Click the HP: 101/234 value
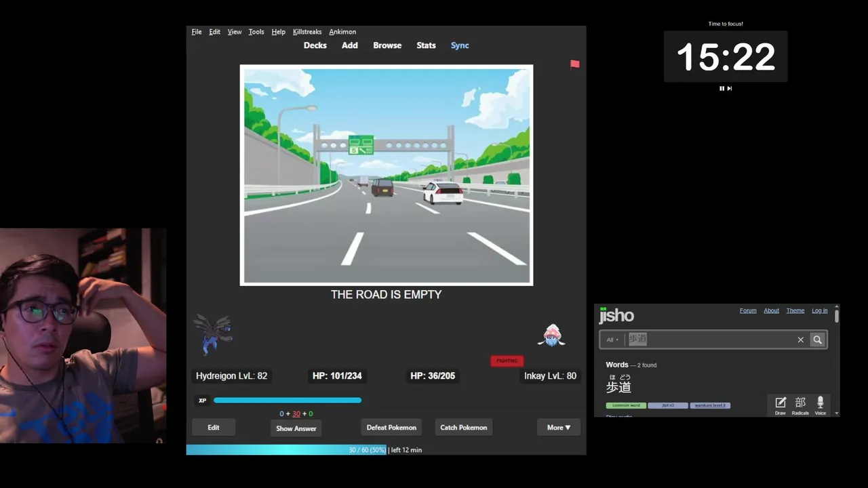This screenshot has width=868, height=488. pos(337,375)
